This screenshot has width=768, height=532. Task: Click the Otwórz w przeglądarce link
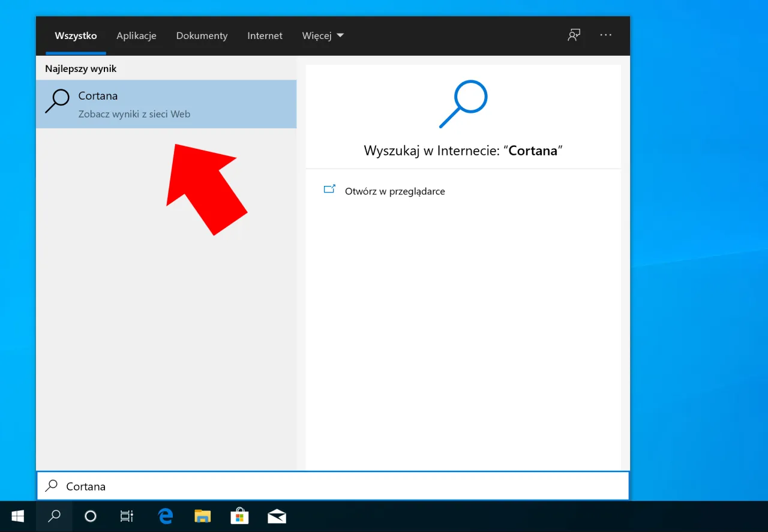point(394,191)
